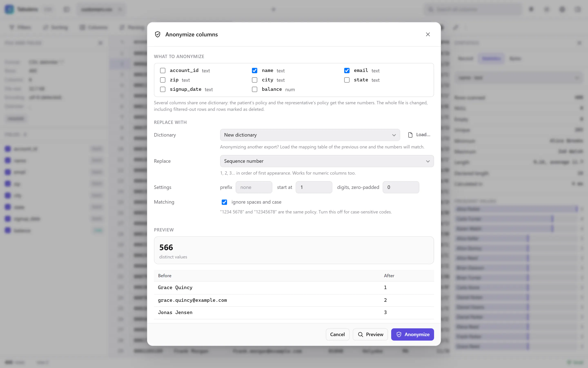Click the Before column header
Viewport: 588px width, 368px height.
[165, 276]
